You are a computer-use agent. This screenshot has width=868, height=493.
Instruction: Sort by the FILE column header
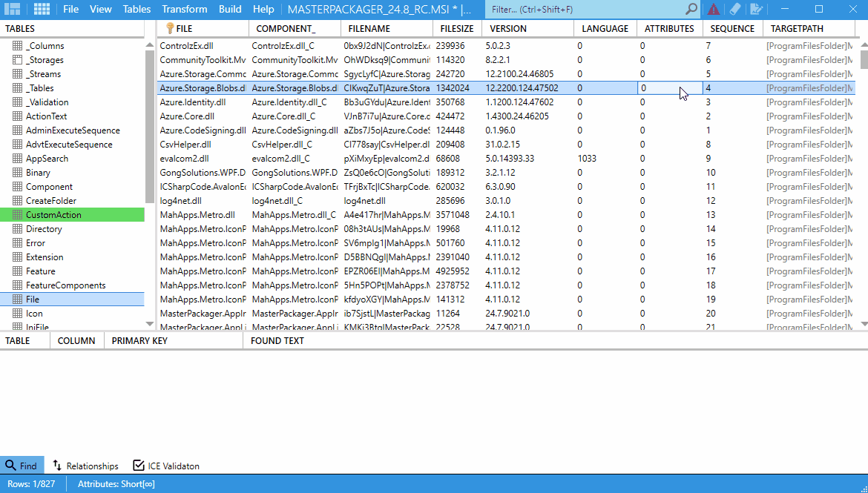point(203,29)
